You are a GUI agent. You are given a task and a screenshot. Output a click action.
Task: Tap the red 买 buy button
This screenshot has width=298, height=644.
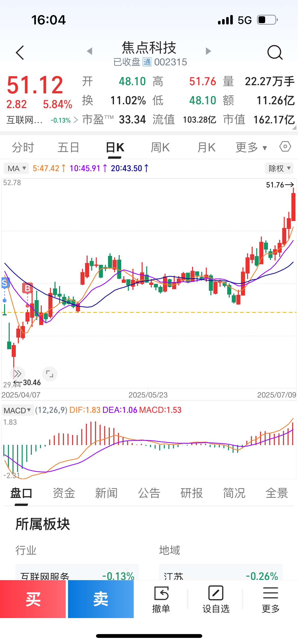[x=33, y=599]
